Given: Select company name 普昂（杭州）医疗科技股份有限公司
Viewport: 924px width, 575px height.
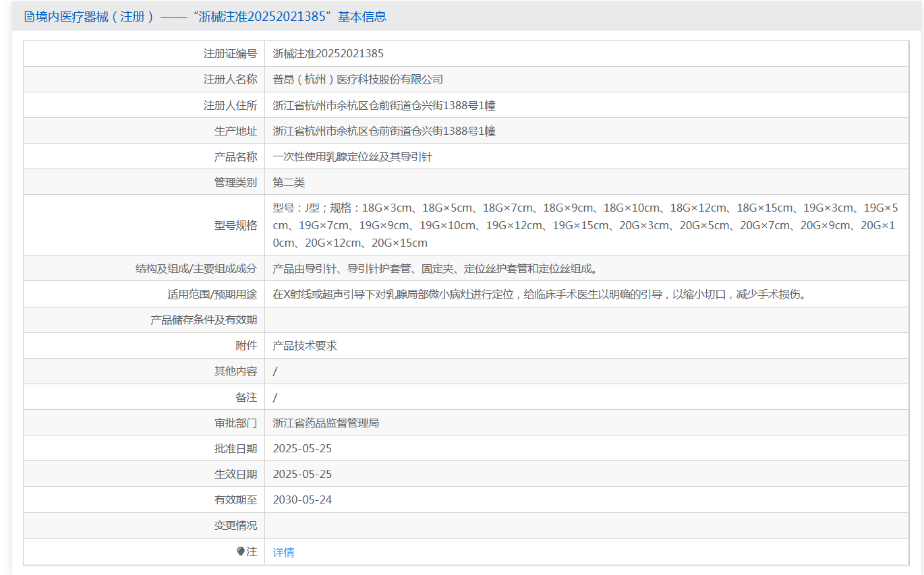Looking at the screenshot, I should point(358,80).
